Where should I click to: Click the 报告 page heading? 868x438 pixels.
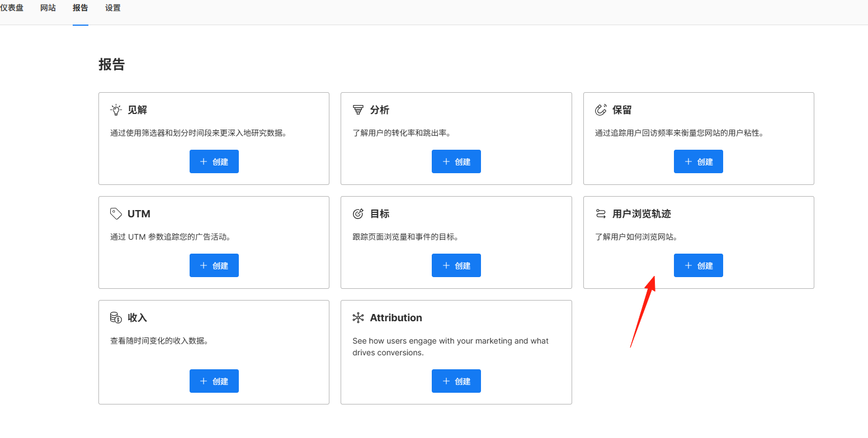tap(112, 65)
